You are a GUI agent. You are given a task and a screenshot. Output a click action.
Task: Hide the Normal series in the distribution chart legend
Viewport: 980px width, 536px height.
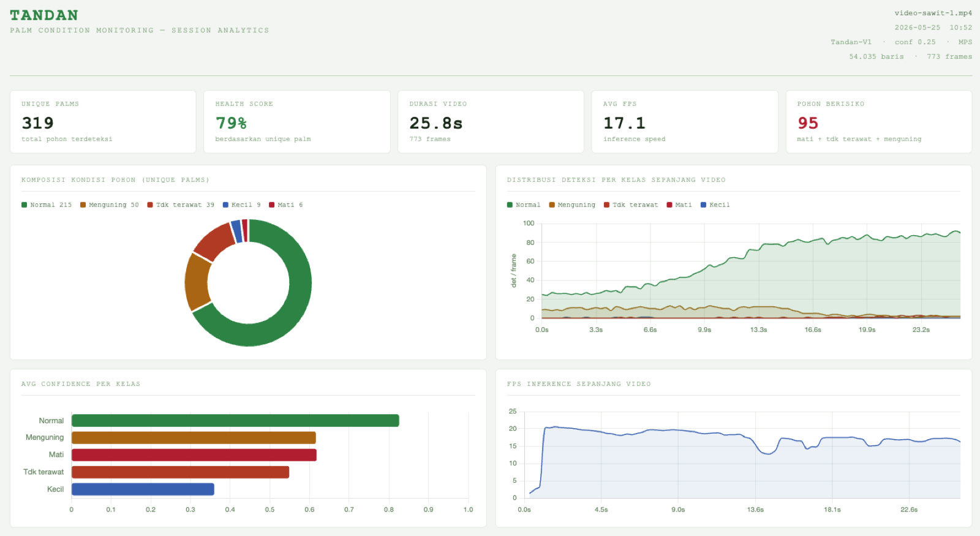[x=524, y=205]
